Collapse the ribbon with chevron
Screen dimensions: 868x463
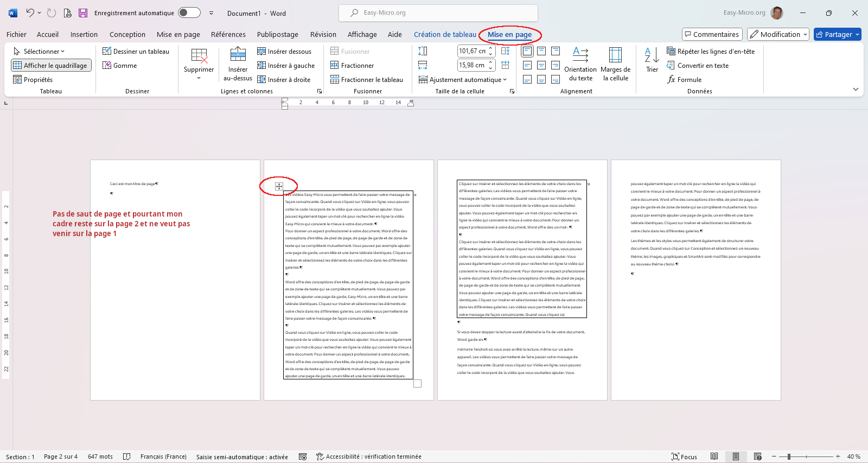(x=856, y=89)
